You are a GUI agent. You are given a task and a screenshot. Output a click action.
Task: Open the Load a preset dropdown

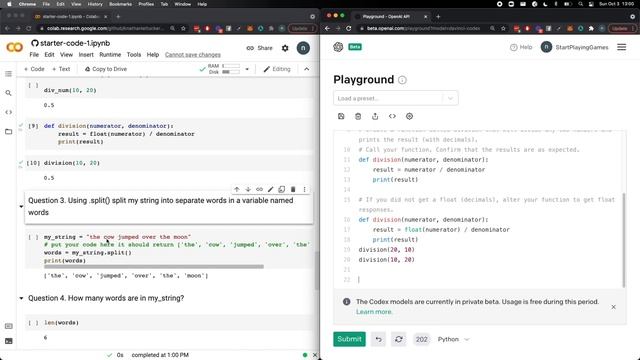pos(396,98)
